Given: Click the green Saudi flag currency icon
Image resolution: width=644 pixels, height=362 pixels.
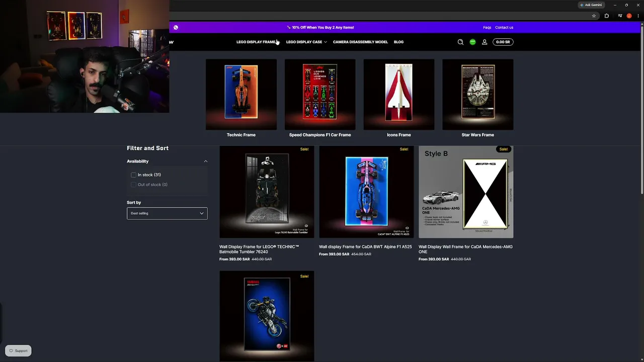Looking at the screenshot, I should point(472,42).
